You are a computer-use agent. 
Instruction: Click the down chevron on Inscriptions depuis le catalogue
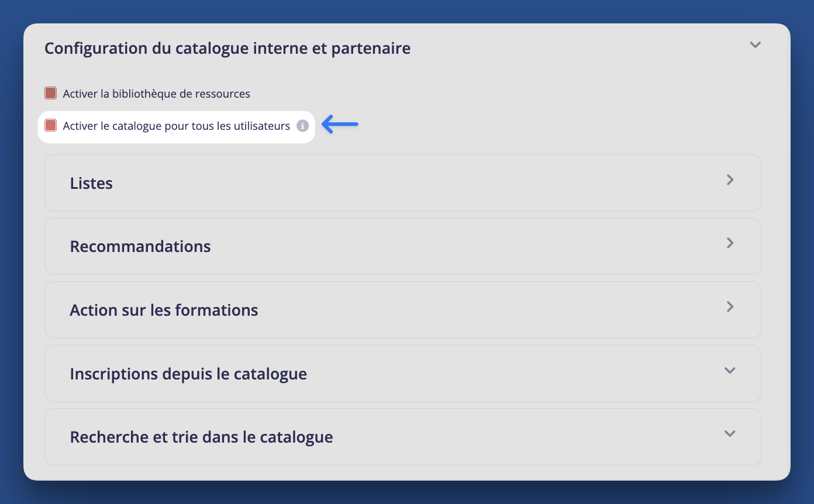tap(729, 370)
